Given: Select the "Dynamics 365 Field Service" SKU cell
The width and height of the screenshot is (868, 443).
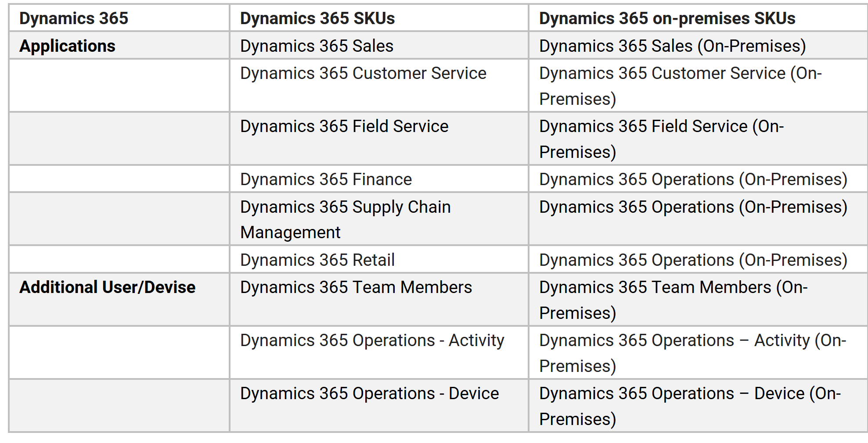Looking at the screenshot, I should (x=344, y=126).
